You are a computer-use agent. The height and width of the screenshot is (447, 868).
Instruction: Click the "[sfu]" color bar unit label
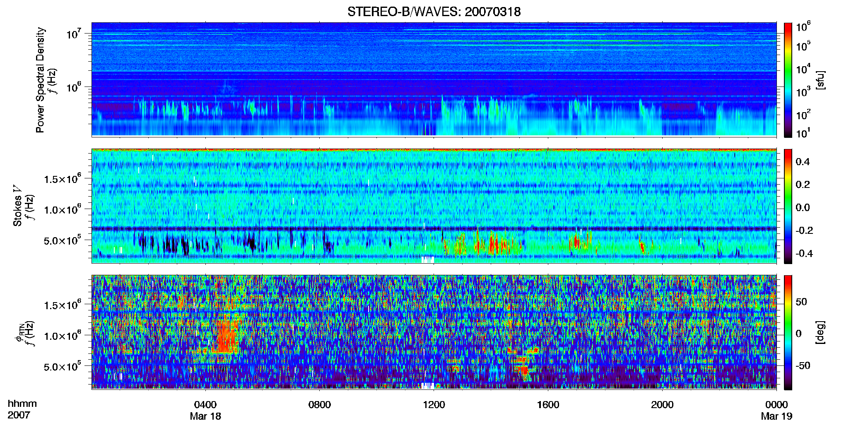820,80
